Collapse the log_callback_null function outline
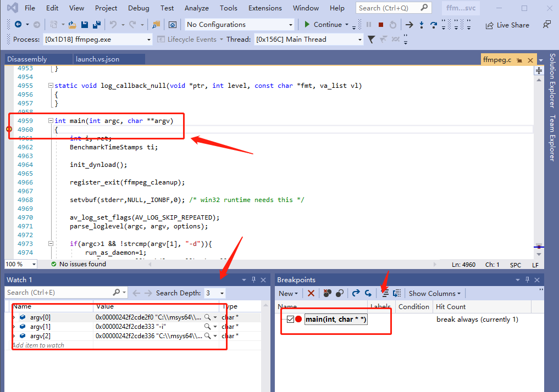The width and height of the screenshot is (559, 392). click(x=51, y=86)
